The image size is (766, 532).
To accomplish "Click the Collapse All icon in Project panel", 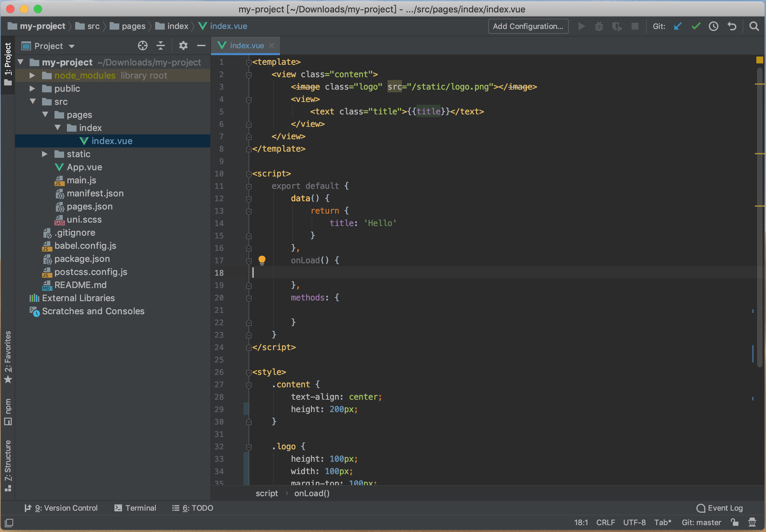I will click(161, 45).
